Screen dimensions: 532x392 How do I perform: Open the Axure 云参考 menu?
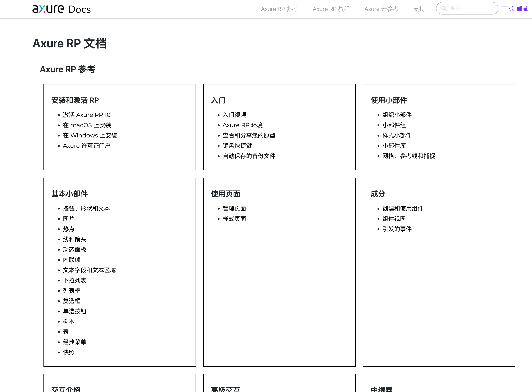(381, 9)
